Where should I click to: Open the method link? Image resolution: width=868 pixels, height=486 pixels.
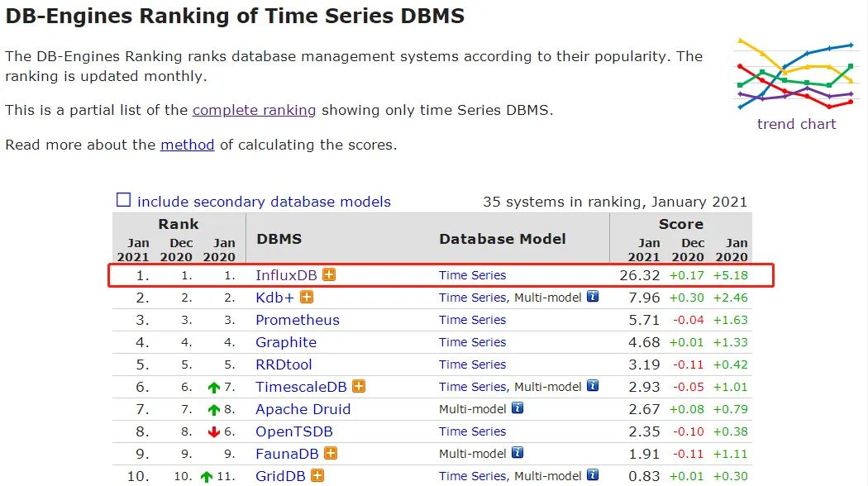tap(187, 145)
